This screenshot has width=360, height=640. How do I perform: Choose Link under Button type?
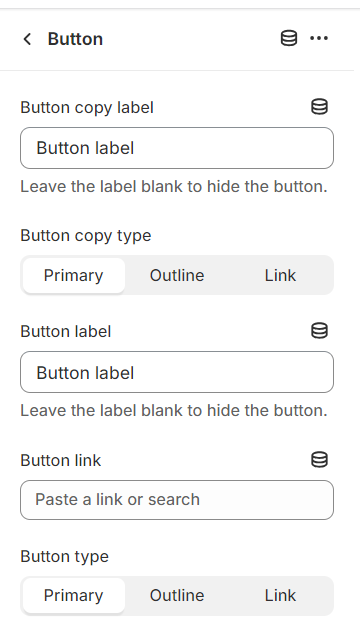point(280,596)
